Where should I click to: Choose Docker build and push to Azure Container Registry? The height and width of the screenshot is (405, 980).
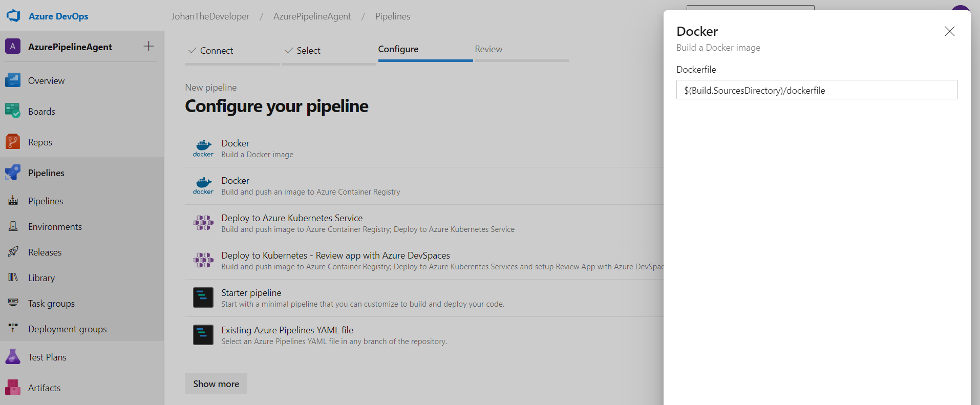(x=424, y=186)
